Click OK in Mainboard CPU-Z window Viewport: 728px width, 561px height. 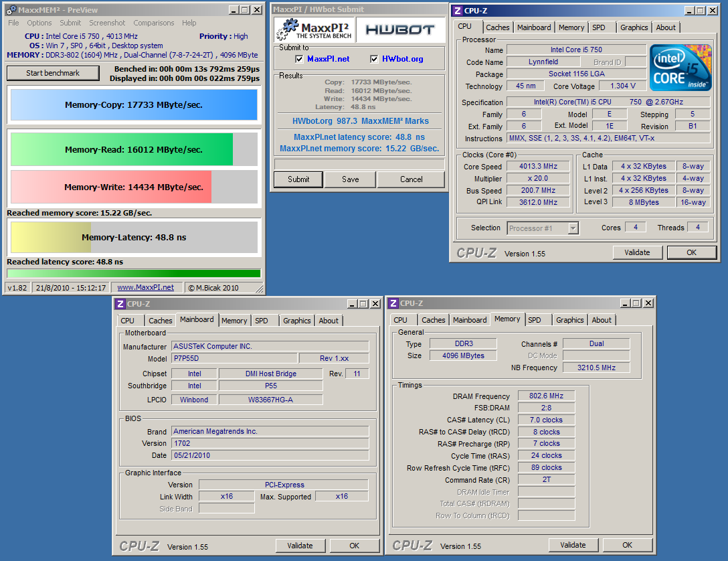pyautogui.click(x=354, y=546)
